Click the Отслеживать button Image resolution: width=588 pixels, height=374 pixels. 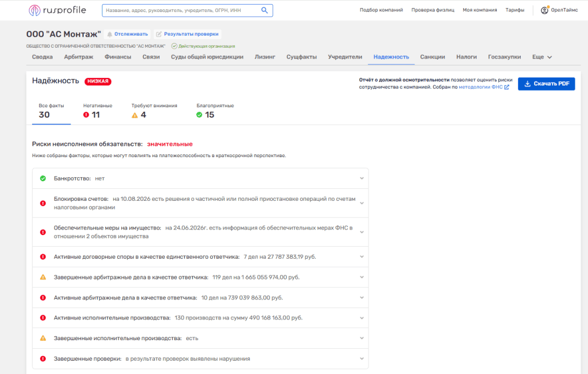(x=127, y=34)
